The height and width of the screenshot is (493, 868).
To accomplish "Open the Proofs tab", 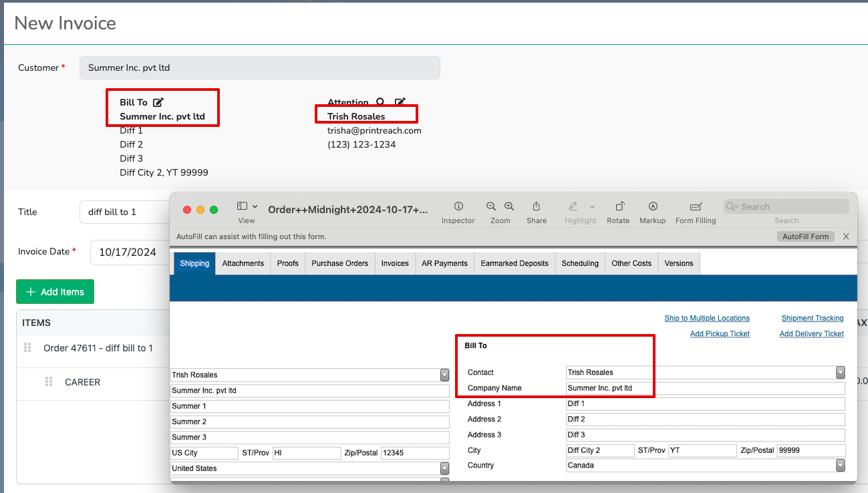I will click(x=288, y=263).
